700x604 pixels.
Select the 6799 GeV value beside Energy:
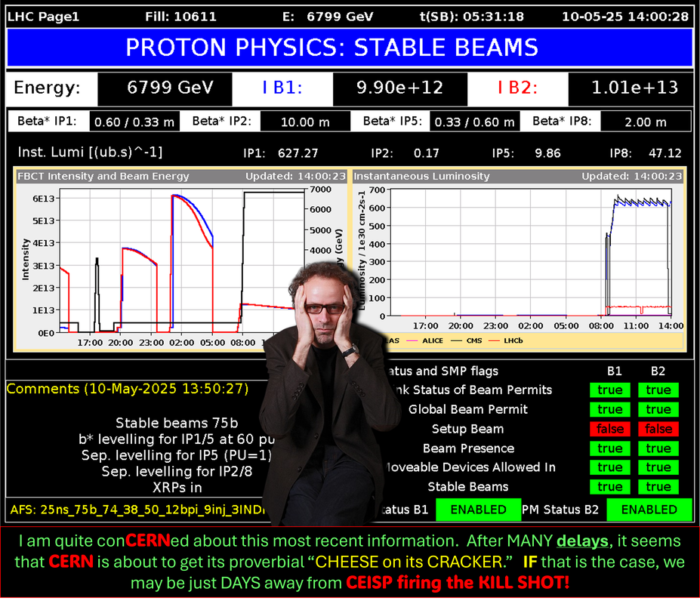pyautogui.click(x=170, y=88)
